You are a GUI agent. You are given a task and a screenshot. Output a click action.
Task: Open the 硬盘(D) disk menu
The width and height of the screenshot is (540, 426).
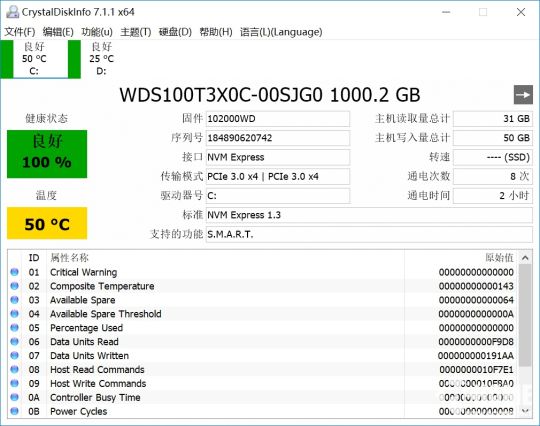click(175, 32)
